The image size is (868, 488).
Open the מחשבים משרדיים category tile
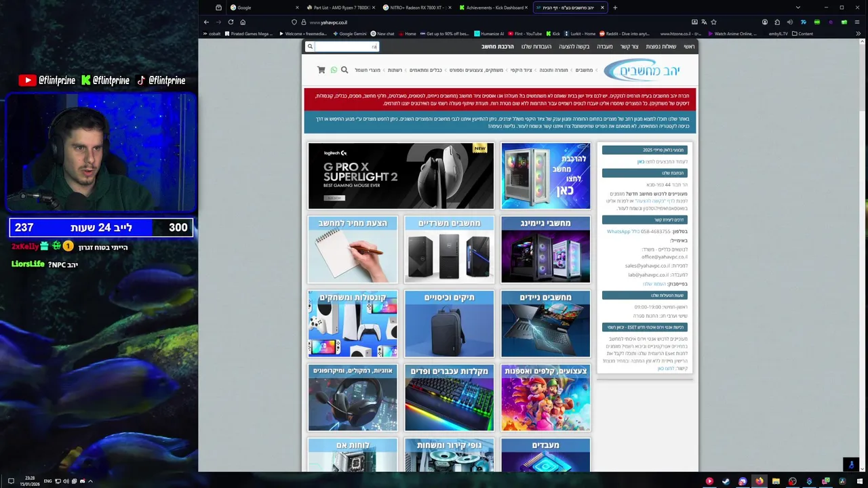(449, 249)
